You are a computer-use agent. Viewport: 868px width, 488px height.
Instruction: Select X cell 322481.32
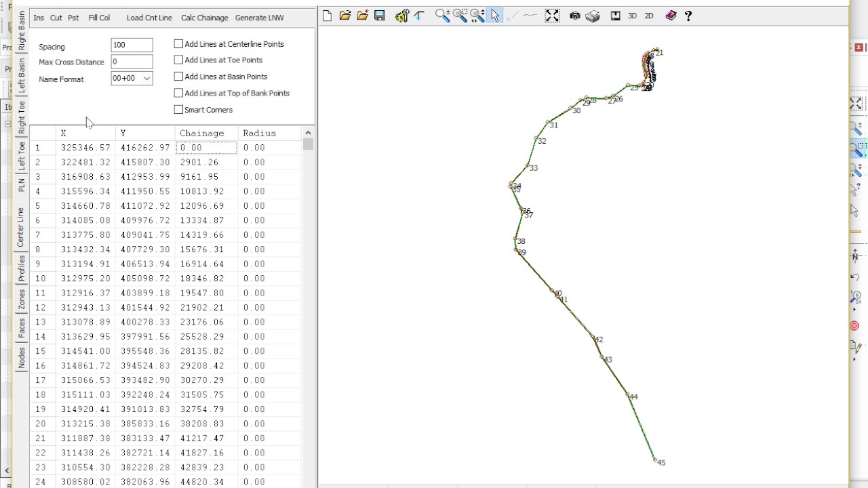85,162
